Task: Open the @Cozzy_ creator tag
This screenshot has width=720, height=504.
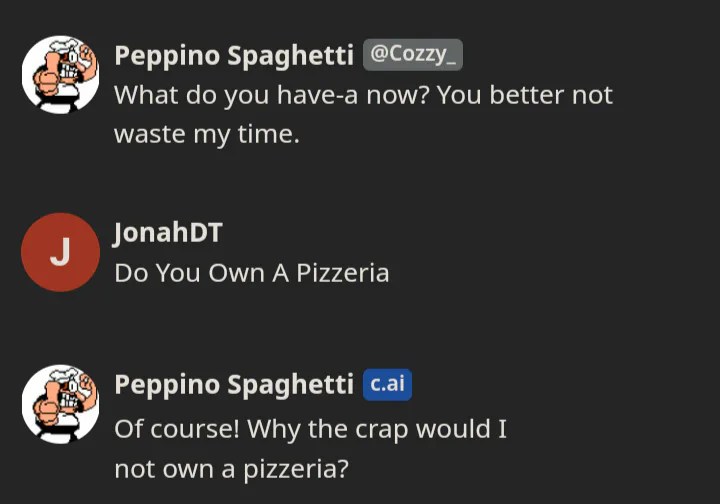Action: pyautogui.click(x=412, y=55)
